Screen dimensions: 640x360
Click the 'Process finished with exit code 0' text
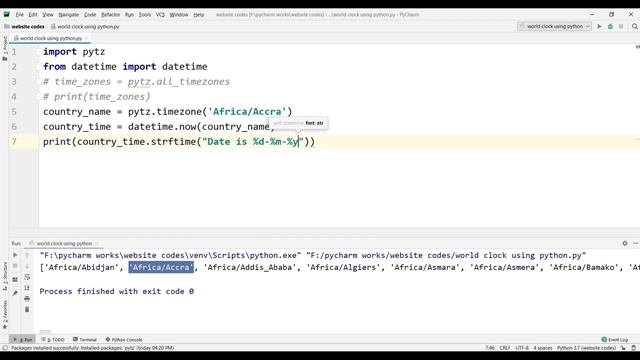coord(117,291)
